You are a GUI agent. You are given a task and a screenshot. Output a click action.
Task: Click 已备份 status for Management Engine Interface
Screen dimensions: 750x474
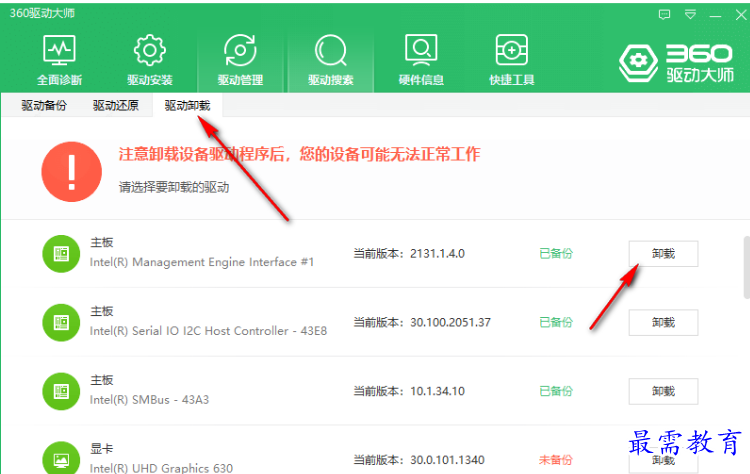(x=556, y=254)
